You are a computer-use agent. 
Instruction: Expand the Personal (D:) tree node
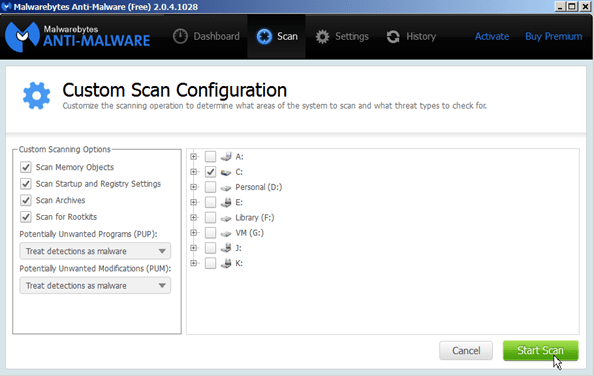click(194, 187)
